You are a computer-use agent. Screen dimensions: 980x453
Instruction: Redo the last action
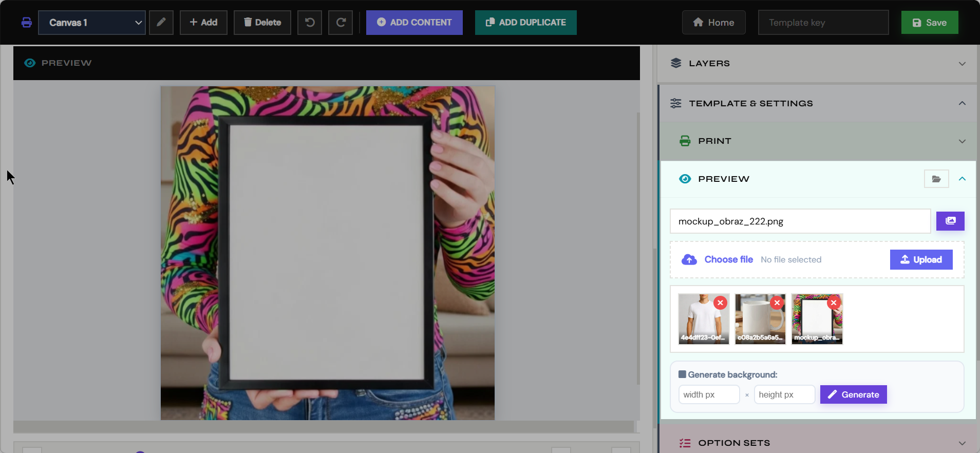pos(341,23)
